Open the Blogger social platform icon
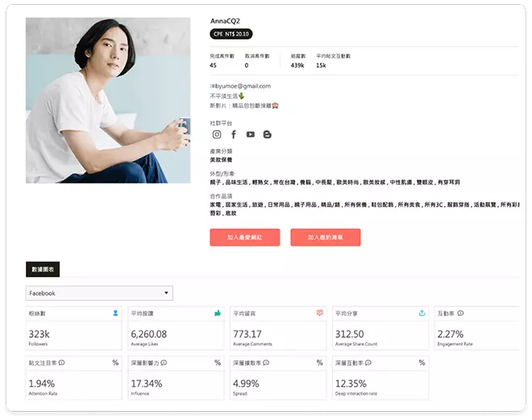 [268, 135]
